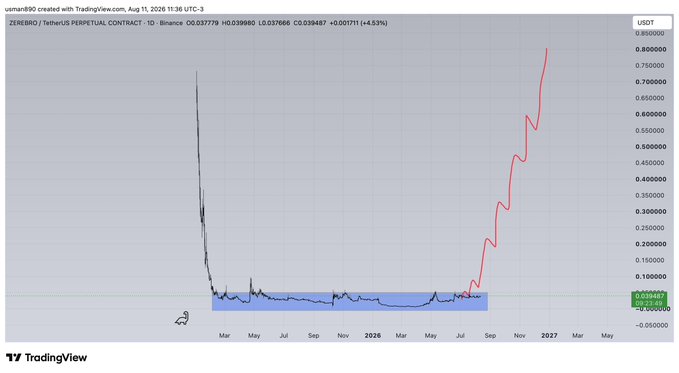
Task: Click the ZEREBRO / TetherUS PERPETUAL CONTRACT title
Action: pos(76,23)
